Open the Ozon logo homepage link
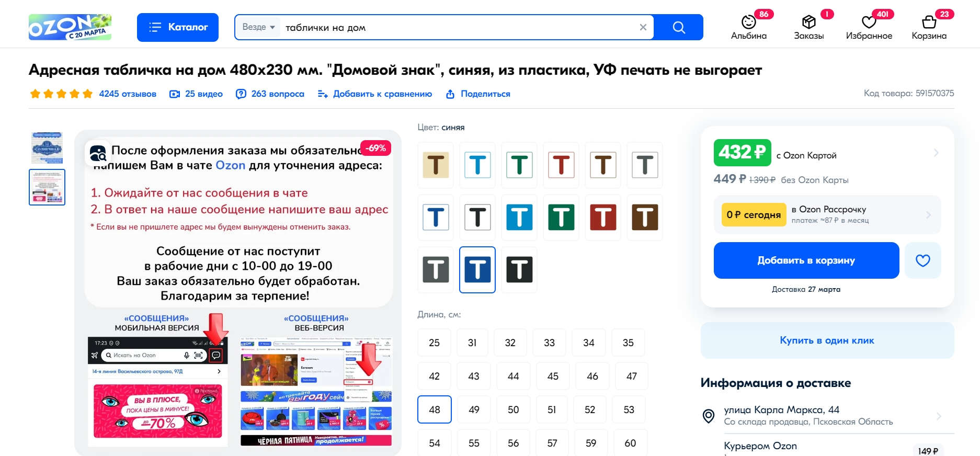This screenshot has width=980, height=456. pyautogui.click(x=70, y=27)
